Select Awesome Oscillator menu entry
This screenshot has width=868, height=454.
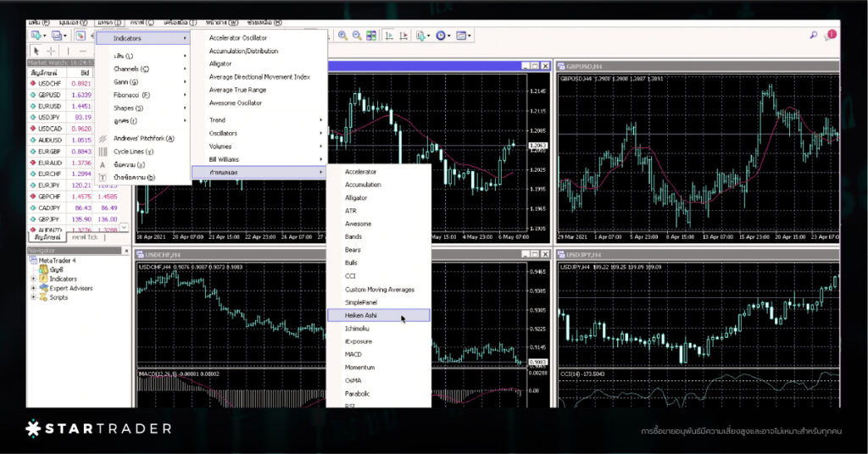point(259,102)
